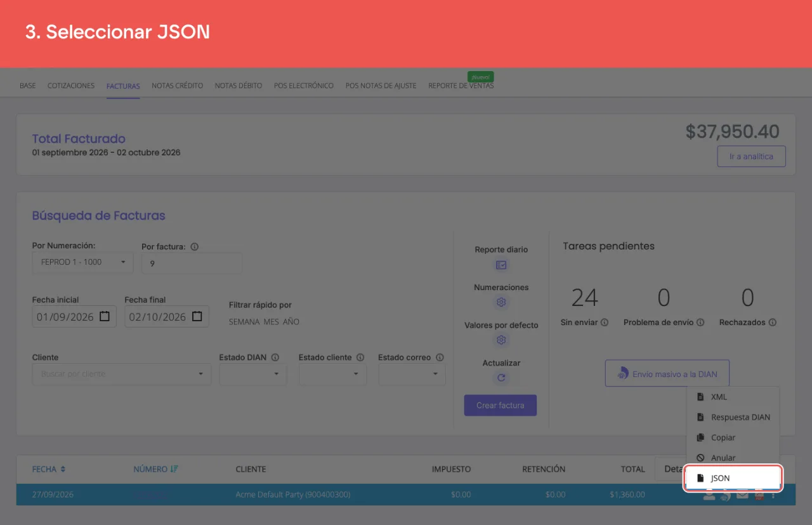Click the Acme Default Party client cell
This screenshot has height=525, width=812.
[292, 495]
